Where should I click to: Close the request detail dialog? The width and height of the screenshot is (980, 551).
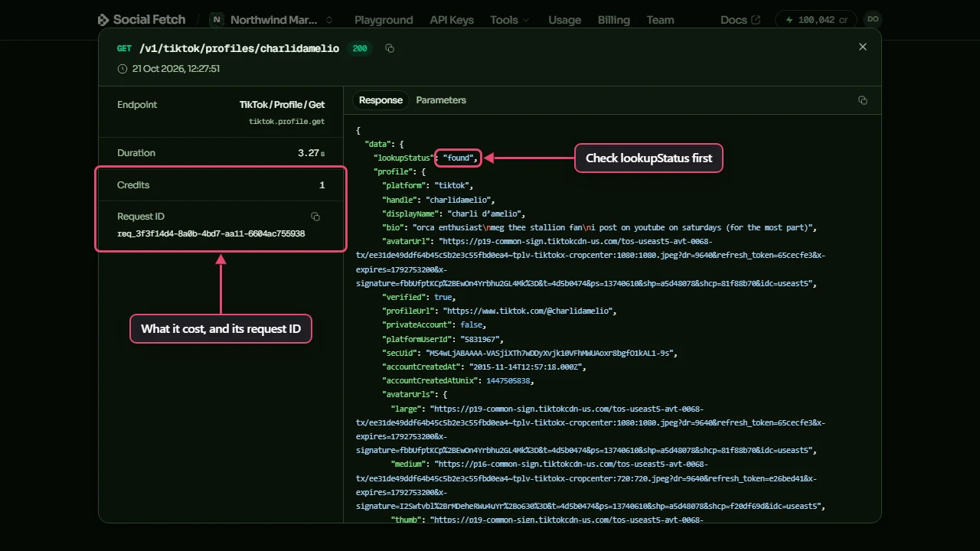[863, 47]
